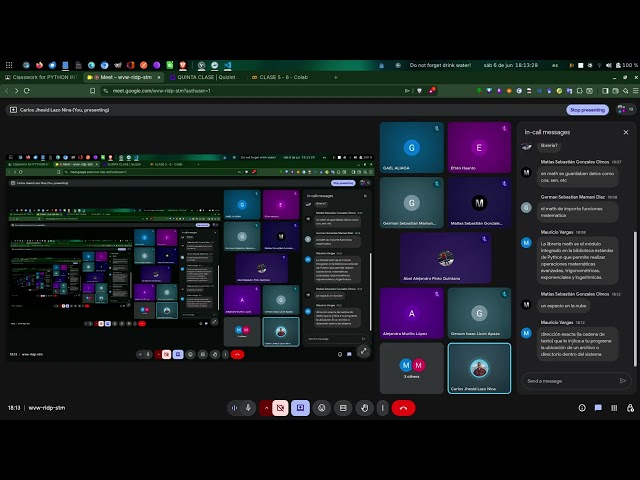Open the volume icon in system tray

pos(609,65)
